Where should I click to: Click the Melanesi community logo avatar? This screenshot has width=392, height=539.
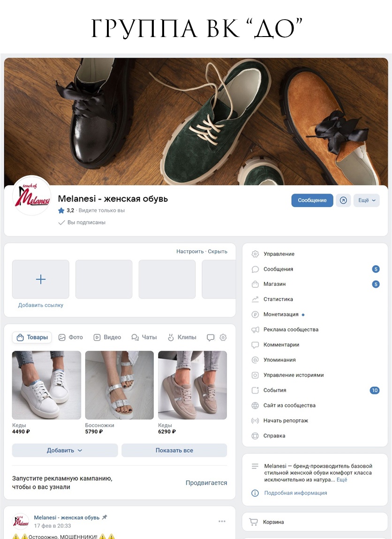click(x=31, y=195)
